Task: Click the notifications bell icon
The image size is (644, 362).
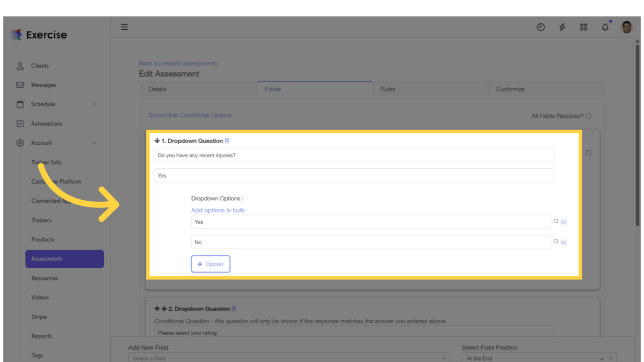Action: (x=605, y=27)
